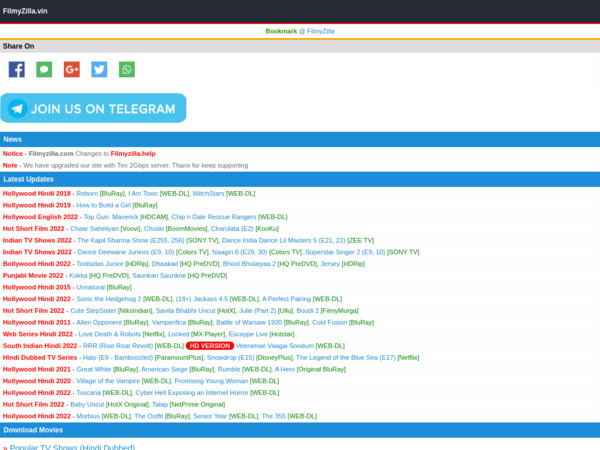Open Top Gun: Maverick link

111,217
